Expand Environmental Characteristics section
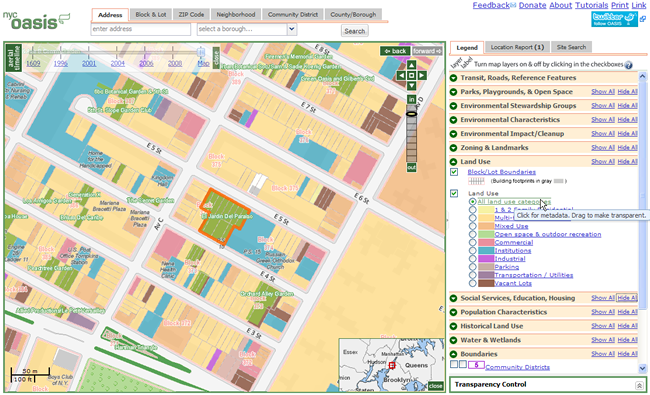The width and height of the screenshot is (650, 395). pos(454,120)
